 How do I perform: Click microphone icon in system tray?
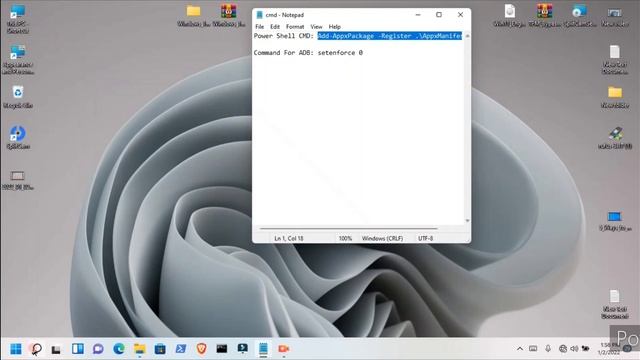[x=548, y=348]
